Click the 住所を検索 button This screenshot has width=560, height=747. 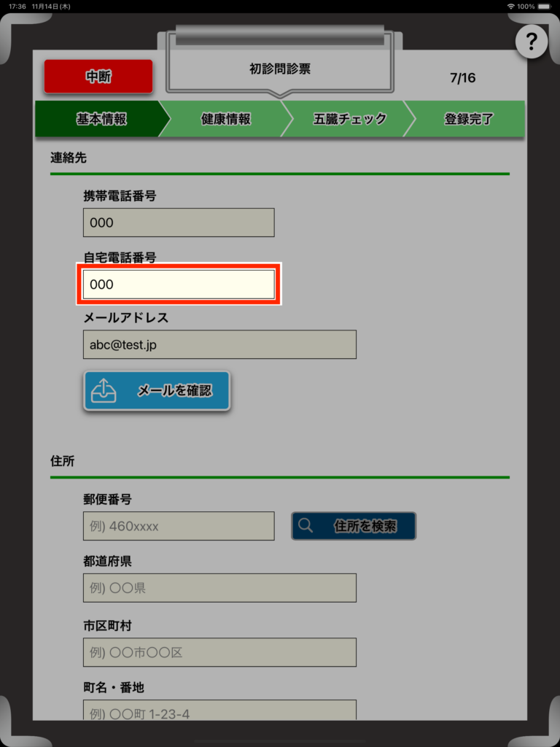[354, 526]
